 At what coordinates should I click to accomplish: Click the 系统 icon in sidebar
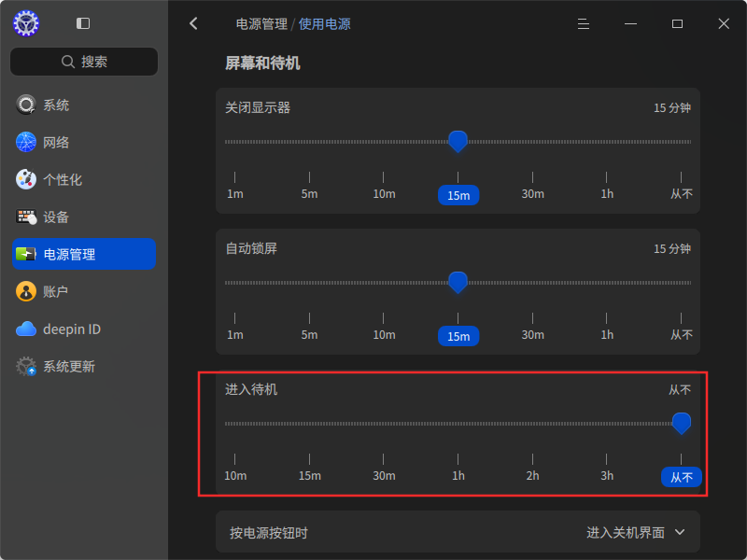point(26,105)
